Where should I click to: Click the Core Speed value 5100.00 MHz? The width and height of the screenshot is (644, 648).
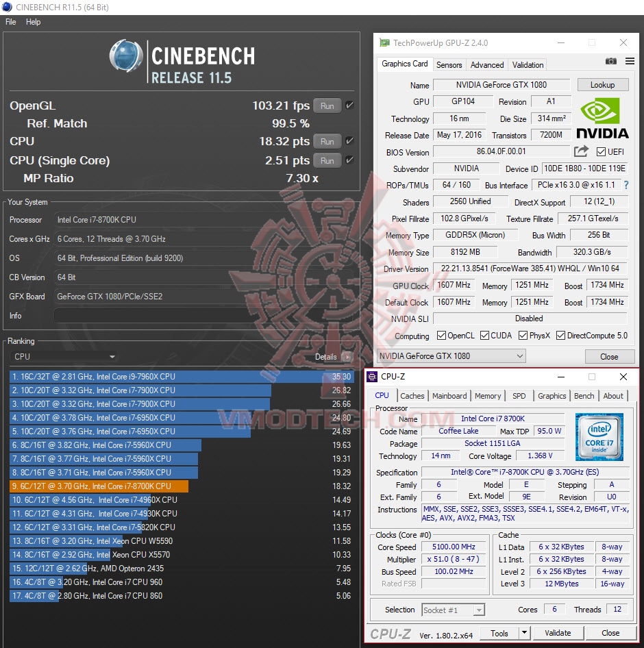point(454,547)
